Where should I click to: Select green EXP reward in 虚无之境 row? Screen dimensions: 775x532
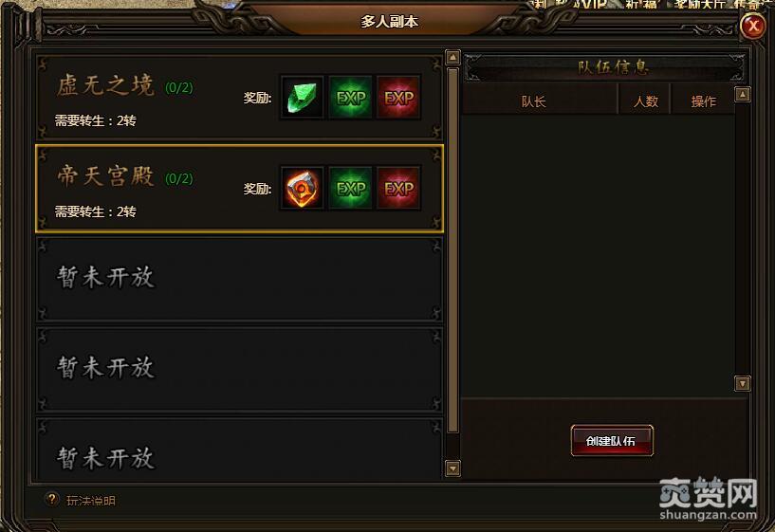[350, 98]
